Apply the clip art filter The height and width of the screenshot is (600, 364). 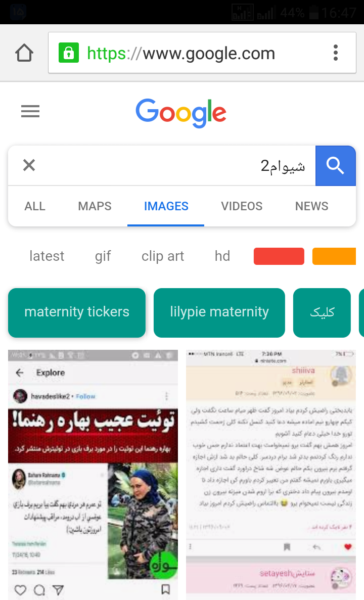pyautogui.click(x=163, y=256)
